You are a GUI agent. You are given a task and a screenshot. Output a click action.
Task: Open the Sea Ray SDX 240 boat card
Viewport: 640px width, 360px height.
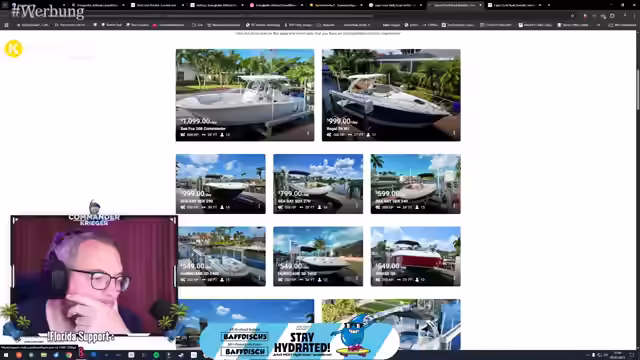coord(416,184)
